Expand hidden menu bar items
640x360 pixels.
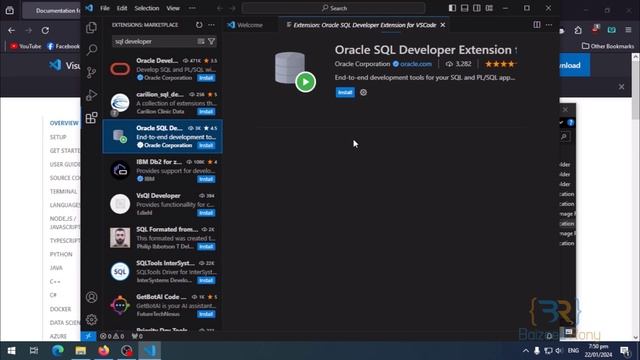pyautogui.click(x=192, y=8)
